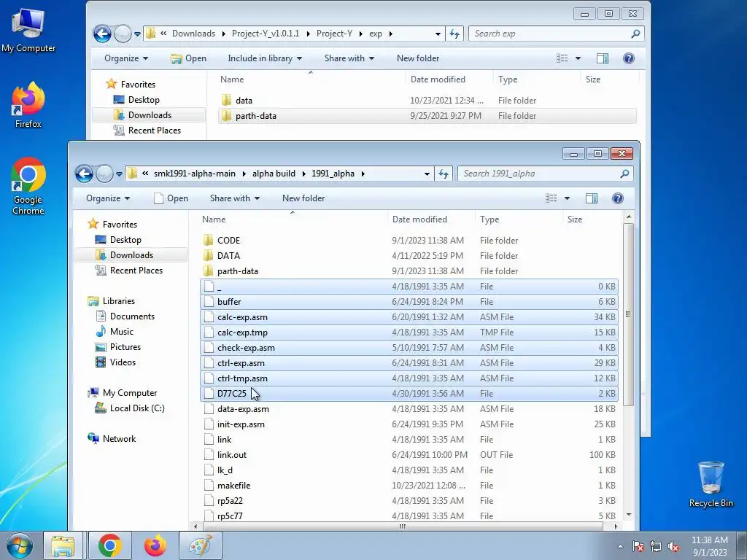Expand address history dropdown in 1991_alpha window
747x560 pixels.
click(427, 174)
